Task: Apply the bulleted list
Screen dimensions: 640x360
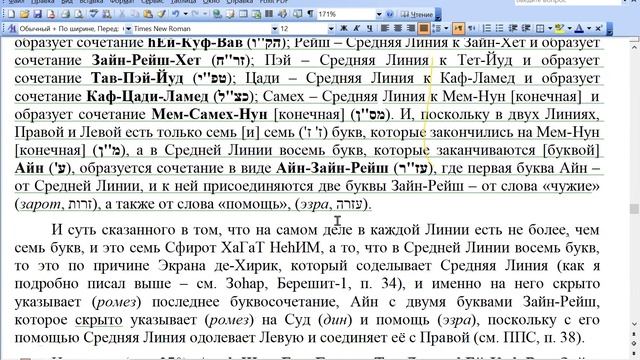Action: pyautogui.click(x=500, y=28)
